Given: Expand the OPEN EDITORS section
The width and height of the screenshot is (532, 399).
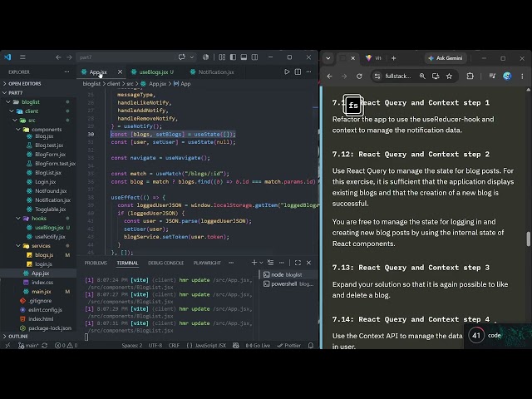Looking at the screenshot, I should 24,83.
